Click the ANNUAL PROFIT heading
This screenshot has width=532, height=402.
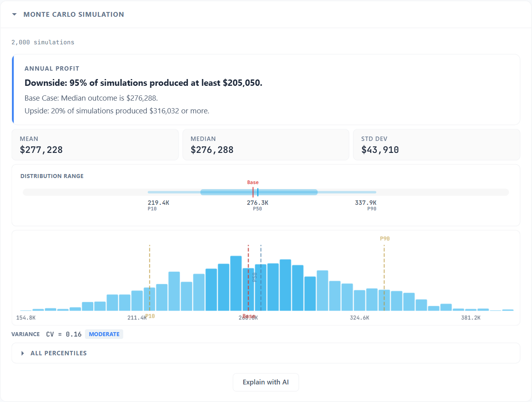pos(52,69)
